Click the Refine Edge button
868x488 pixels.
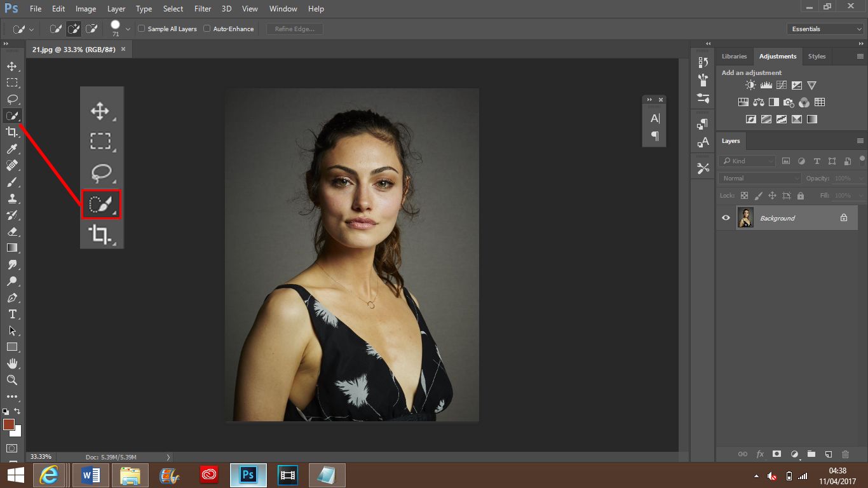[295, 29]
